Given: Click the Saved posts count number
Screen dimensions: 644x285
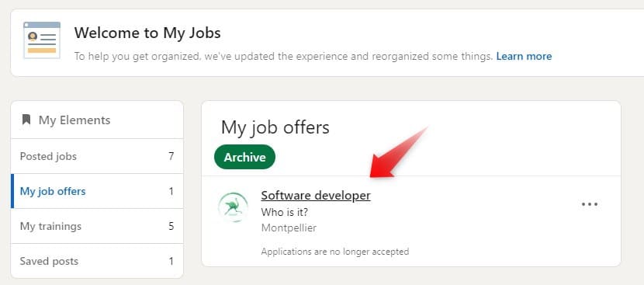Looking at the screenshot, I should point(171,261).
